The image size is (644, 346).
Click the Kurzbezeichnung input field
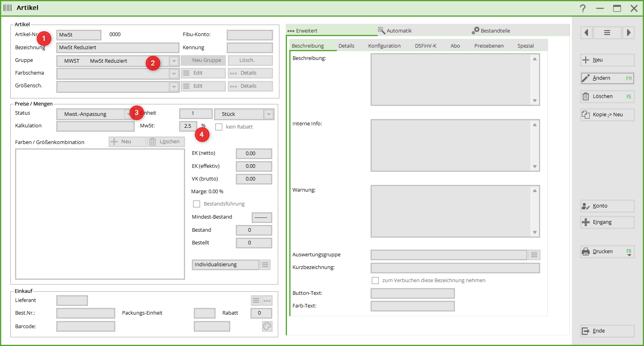click(x=455, y=268)
